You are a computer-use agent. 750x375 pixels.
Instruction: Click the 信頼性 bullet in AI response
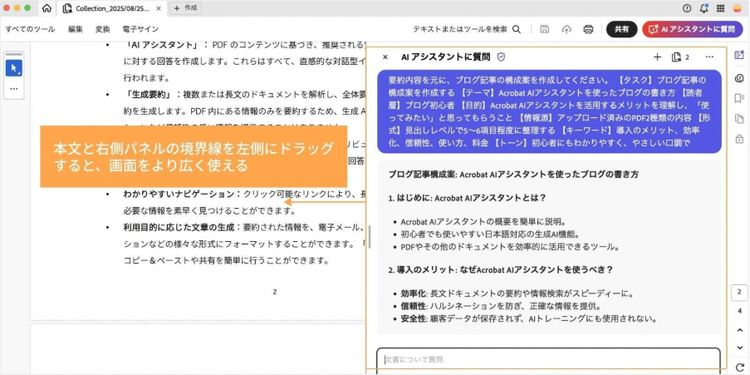(501, 306)
